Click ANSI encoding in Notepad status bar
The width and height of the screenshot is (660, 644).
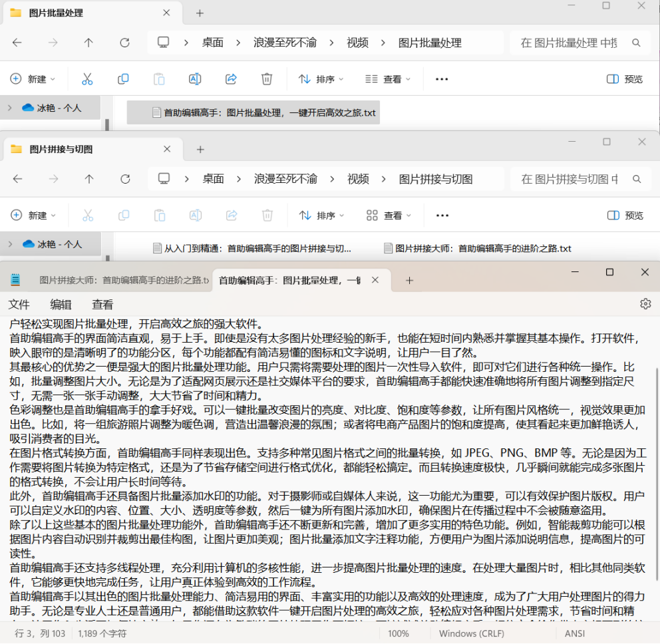click(575, 633)
